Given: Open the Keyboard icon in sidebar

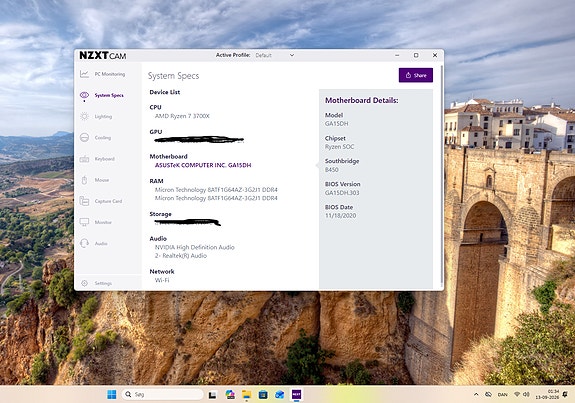Looking at the screenshot, I should 84,159.
